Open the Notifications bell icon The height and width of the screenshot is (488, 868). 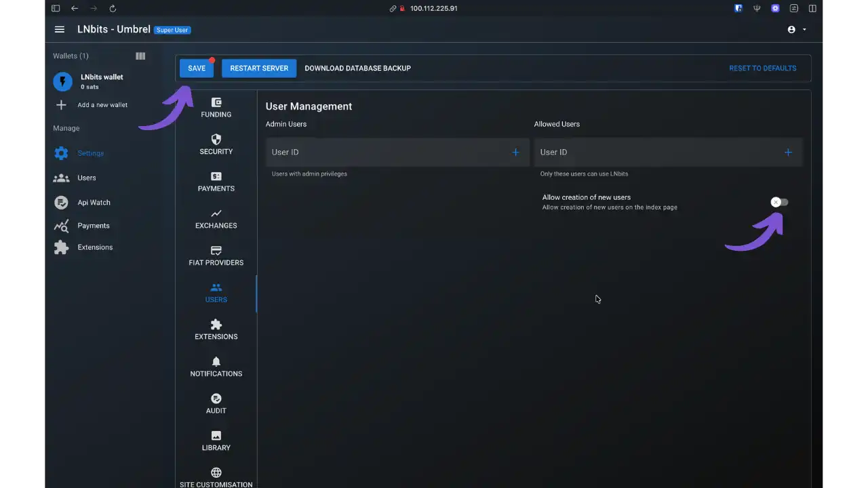(x=216, y=366)
